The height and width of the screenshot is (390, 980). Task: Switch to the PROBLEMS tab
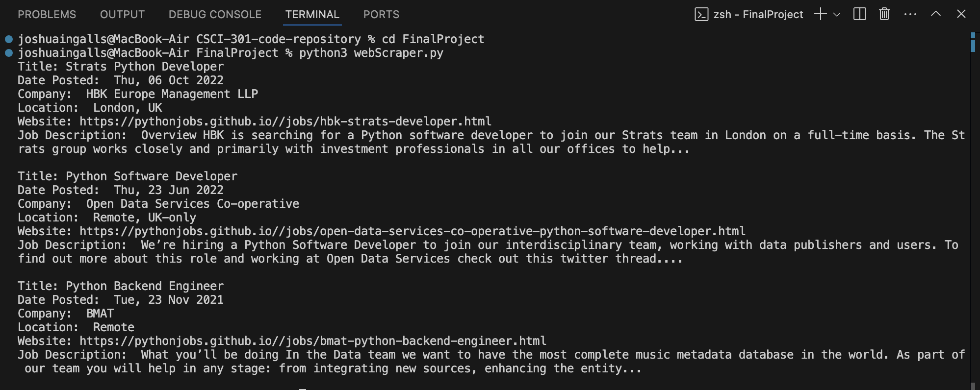[x=47, y=15]
